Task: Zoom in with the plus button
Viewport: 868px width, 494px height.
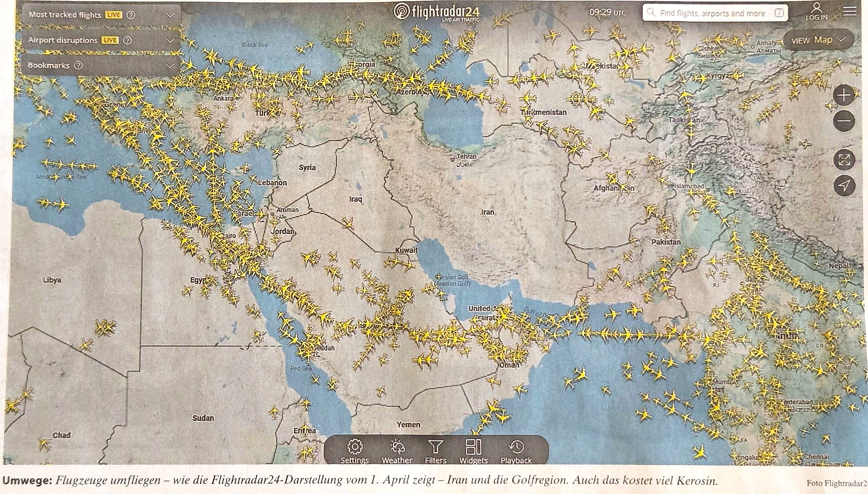Action: (844, 96)
